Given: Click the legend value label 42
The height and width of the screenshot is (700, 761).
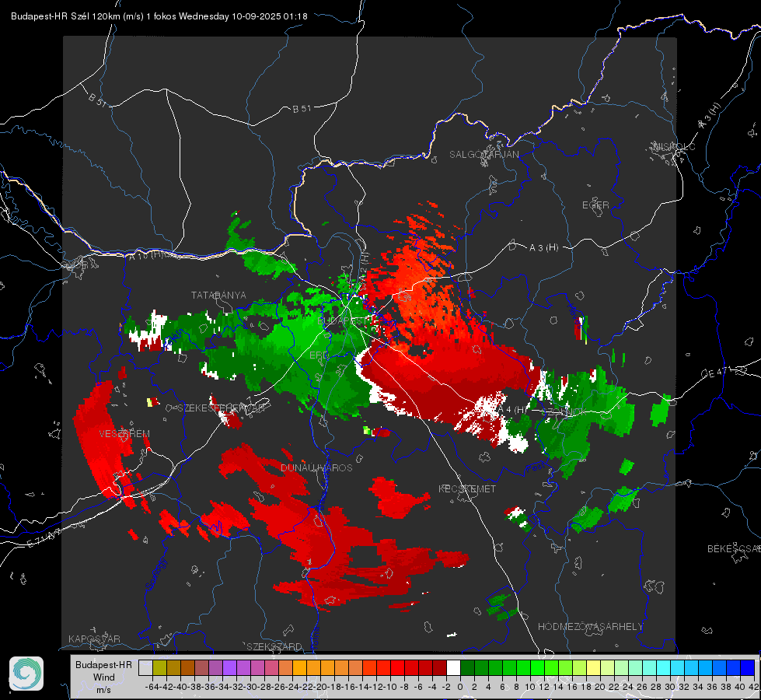Looking at the screenshot, I should [754, 687].
